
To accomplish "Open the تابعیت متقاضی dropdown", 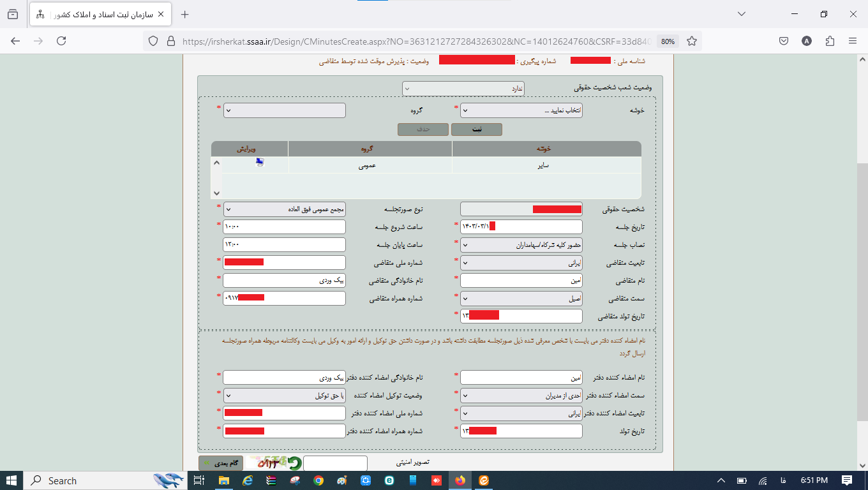I will (x=521, y=263).
